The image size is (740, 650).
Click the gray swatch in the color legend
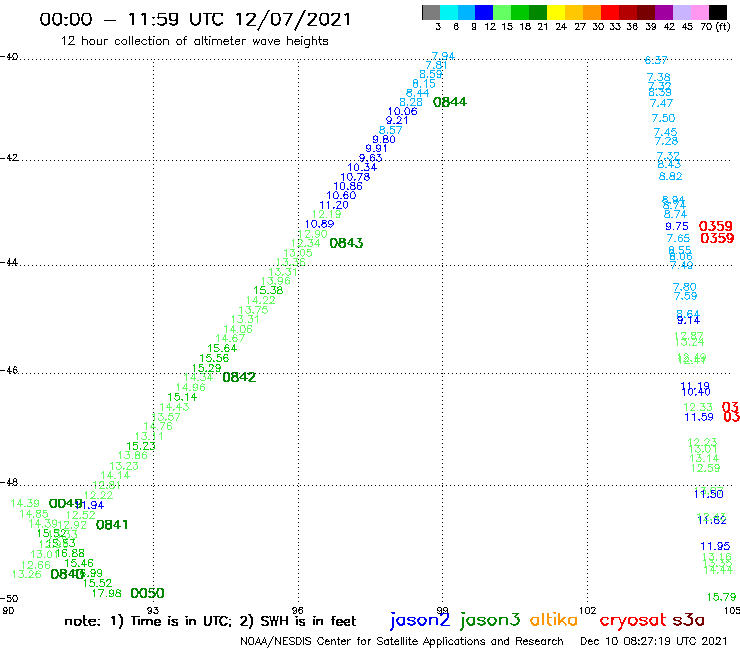click(431, 12)
